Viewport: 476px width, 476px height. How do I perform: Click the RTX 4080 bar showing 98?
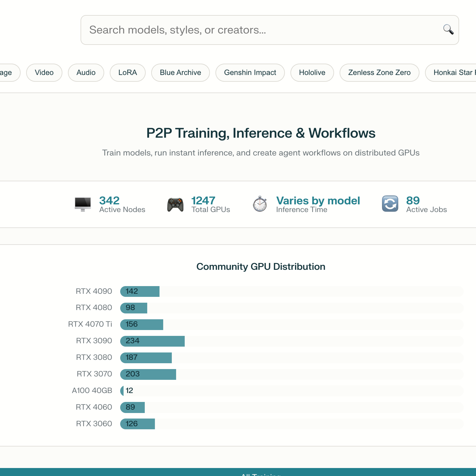[x=134, y=308]
